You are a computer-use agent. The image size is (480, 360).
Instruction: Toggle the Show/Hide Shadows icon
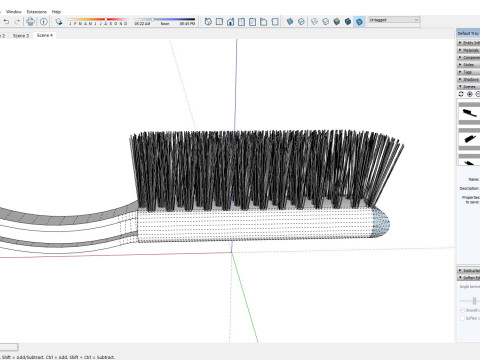(x=59, y=22)
